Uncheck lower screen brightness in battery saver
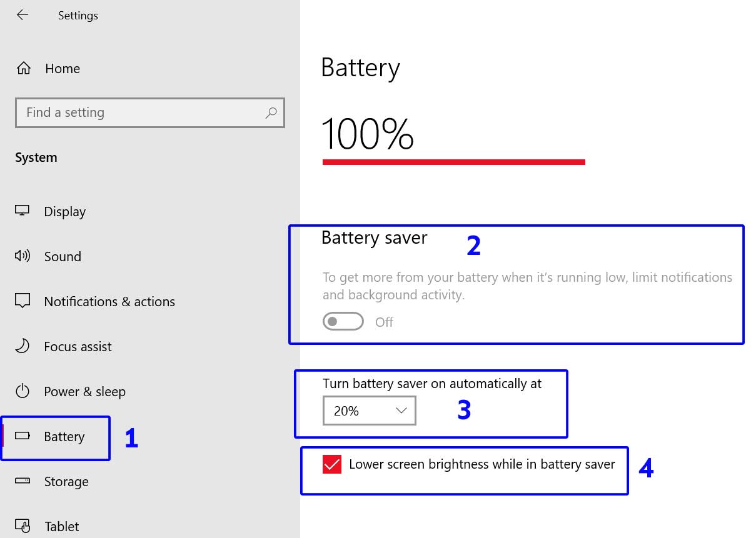 pyautogui.click(x=332, y=464)
